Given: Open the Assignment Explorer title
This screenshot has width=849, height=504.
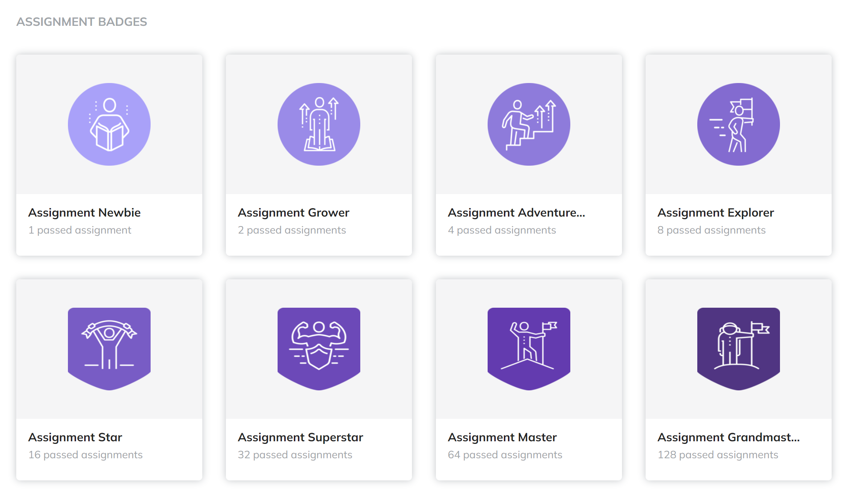Looking at the screenshot, I should [x=716, y=213].
